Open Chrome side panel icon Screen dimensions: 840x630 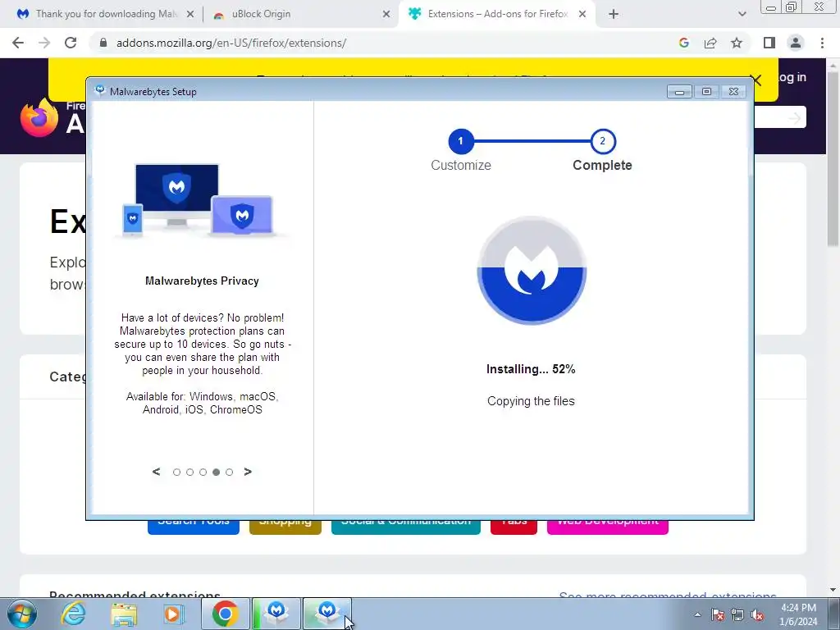769,43
